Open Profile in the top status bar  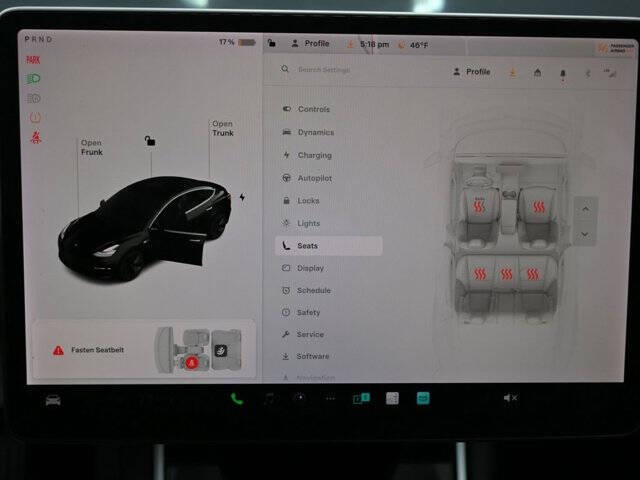(311, 44)
